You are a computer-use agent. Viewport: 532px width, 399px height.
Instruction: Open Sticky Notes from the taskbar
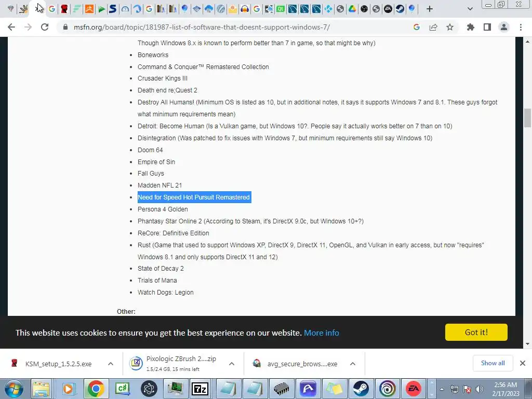point(334,389)
